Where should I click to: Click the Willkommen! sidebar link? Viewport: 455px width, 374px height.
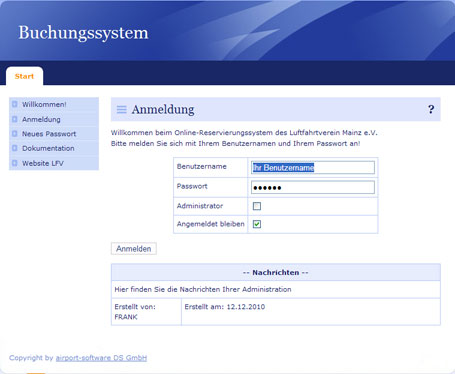click(44, 104)
